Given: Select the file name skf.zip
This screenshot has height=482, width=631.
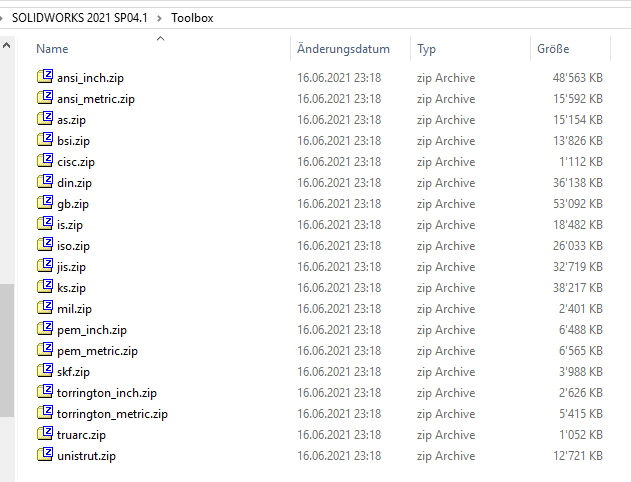Looking at the screenshot, I should coord(73,372).
